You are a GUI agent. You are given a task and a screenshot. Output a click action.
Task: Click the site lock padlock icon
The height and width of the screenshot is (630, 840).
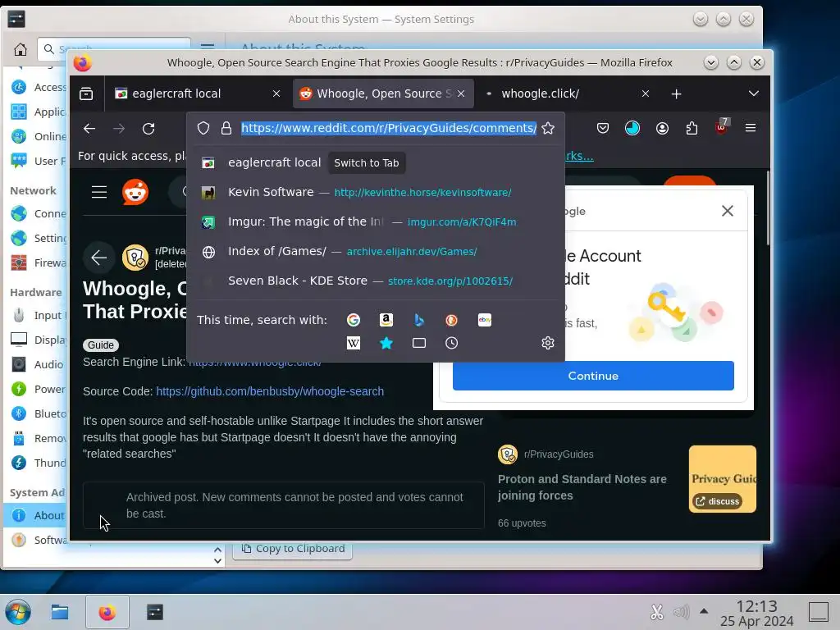[x=226, y=128]
